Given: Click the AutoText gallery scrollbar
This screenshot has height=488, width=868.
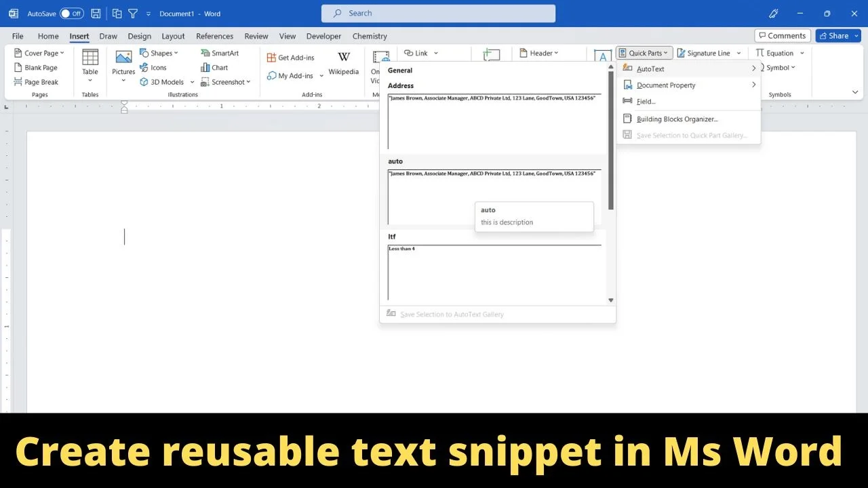Looking at the screenshot, I should click(611, 141).
